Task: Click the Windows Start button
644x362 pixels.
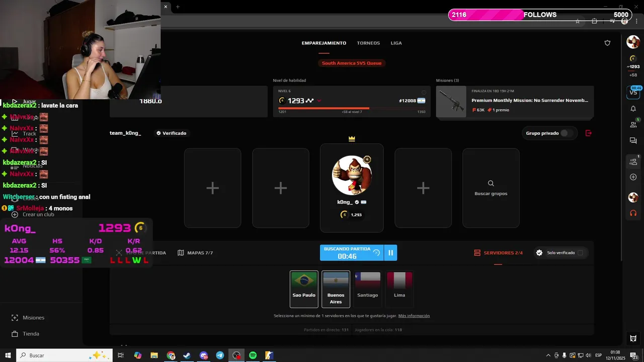Action: pos(8,355)
